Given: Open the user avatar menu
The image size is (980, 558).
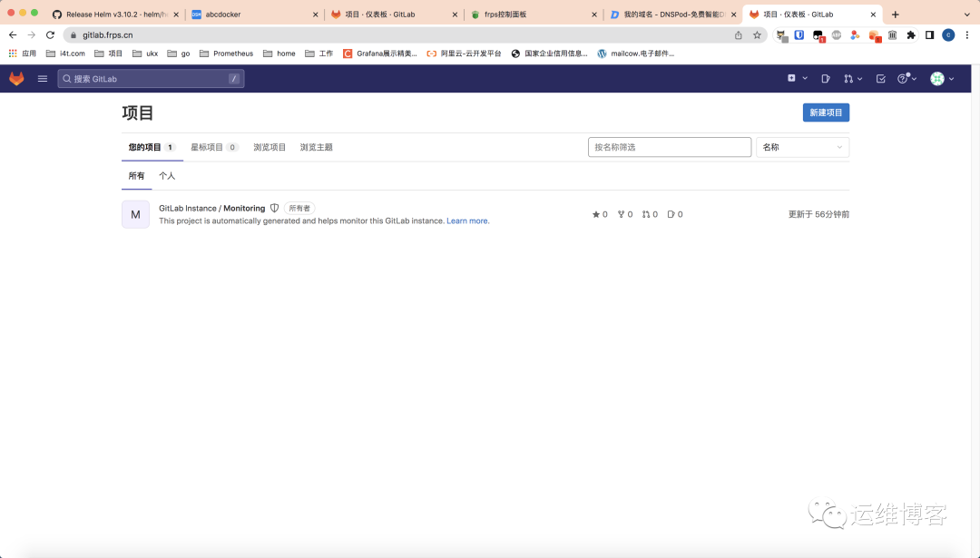Looking at the screenshot, I should pyautogui.click(x=936, y=79).
